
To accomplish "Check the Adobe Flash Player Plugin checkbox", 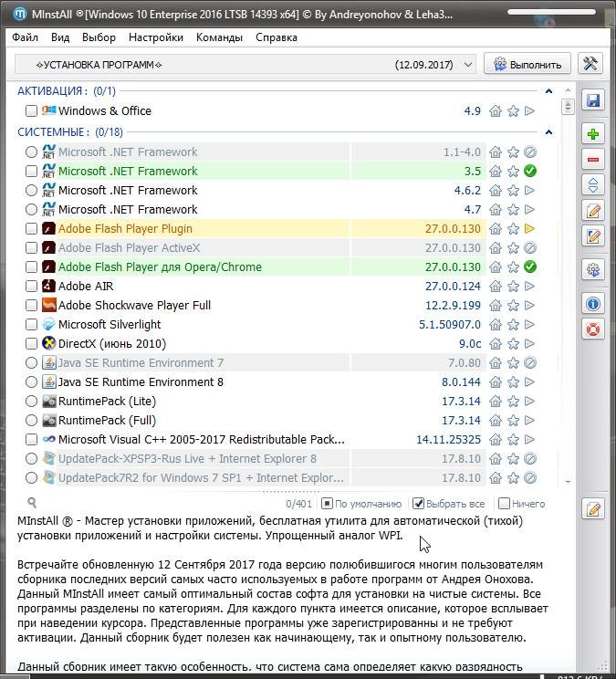I will 31,229.
